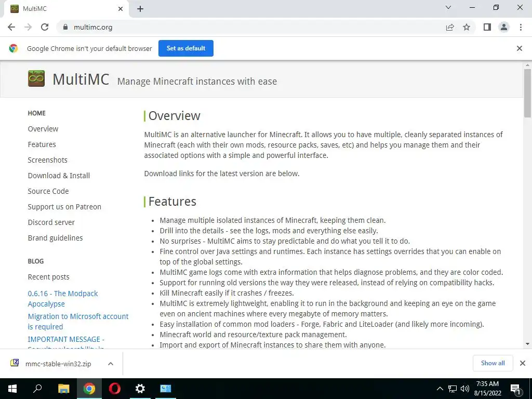Open Support us on Patreon link
Image resolution: width=532 pixels, height=399 pixels.
pos(64,207)
